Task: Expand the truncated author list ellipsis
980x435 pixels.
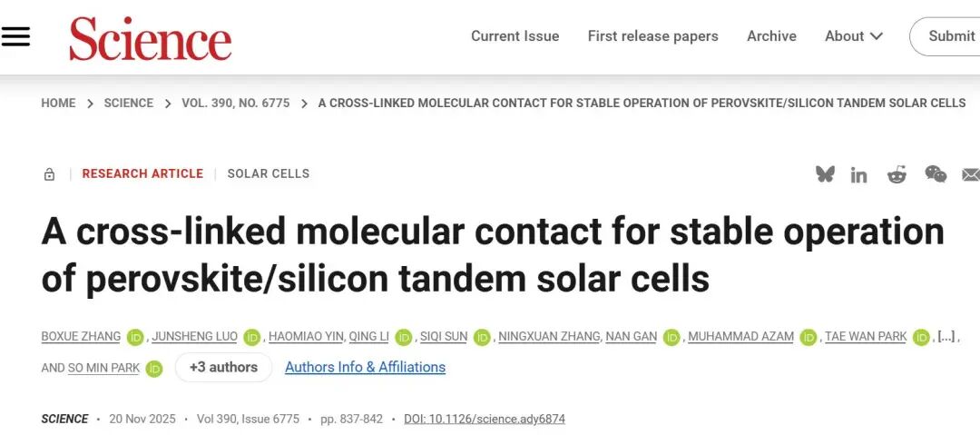Action: tap(946, 336)
